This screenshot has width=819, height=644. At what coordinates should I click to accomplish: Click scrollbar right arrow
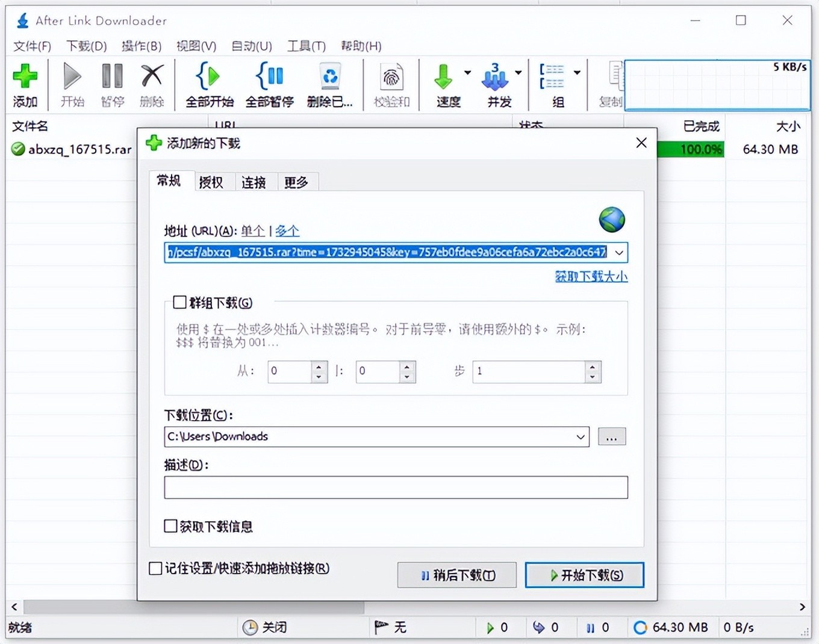click(x=802, y=607)
